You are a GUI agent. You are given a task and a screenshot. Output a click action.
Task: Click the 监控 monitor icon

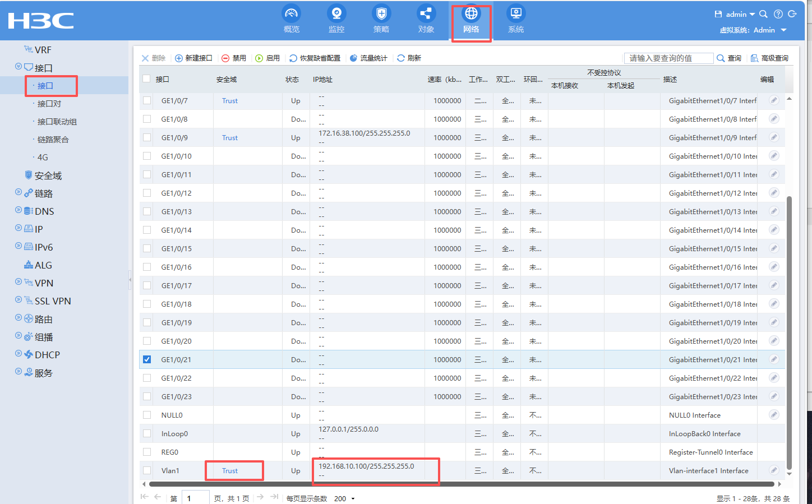pyautogui.click(x=336, y=13)
